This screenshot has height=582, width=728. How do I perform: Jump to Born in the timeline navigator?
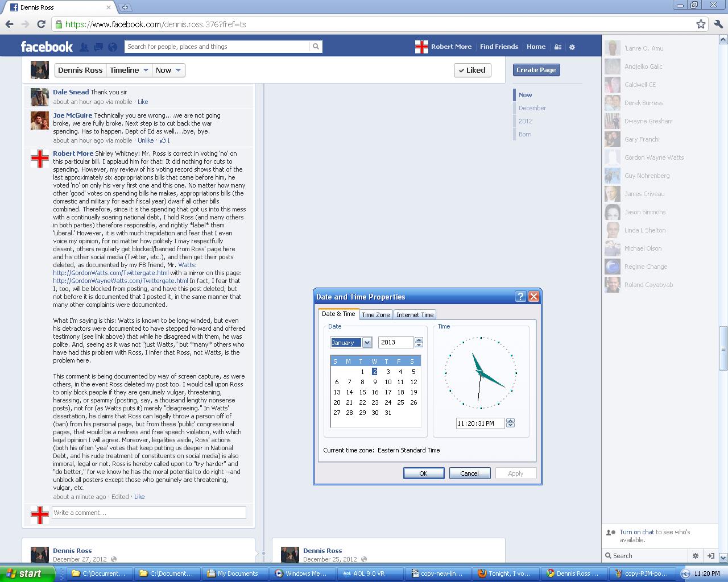coord(525,134)
